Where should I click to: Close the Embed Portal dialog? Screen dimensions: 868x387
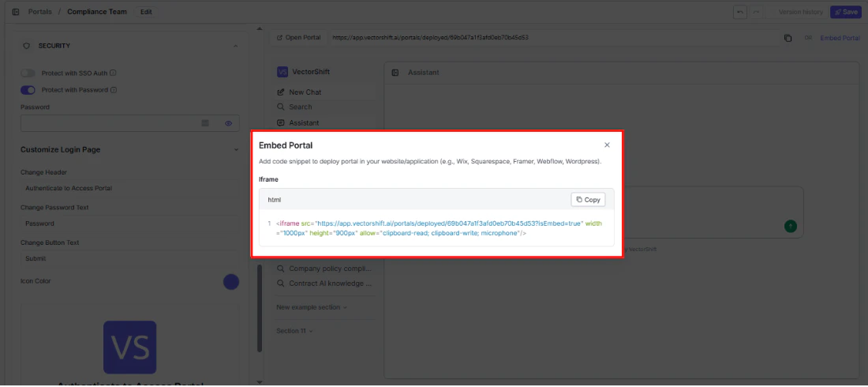click(607, 145)
